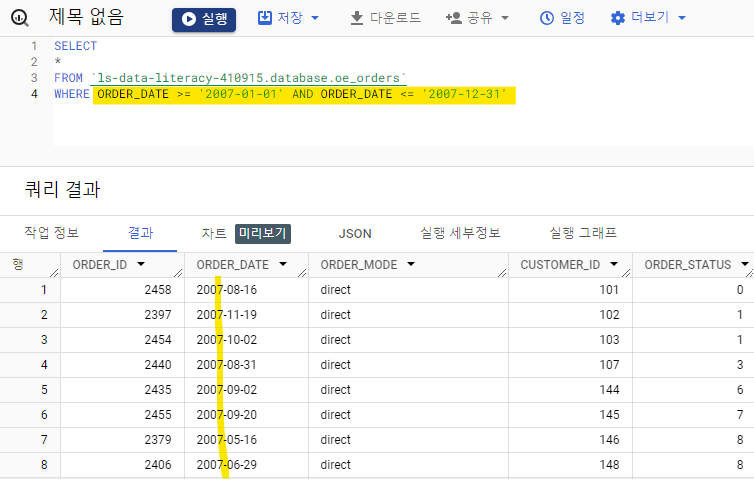Screen dimensions: 754x484
Task: Click ORDER_DATE column resize handle
Action: (302, 273)
